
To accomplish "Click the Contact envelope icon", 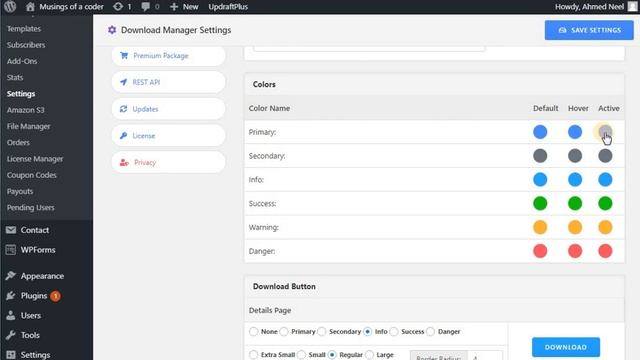I will 11,230.
